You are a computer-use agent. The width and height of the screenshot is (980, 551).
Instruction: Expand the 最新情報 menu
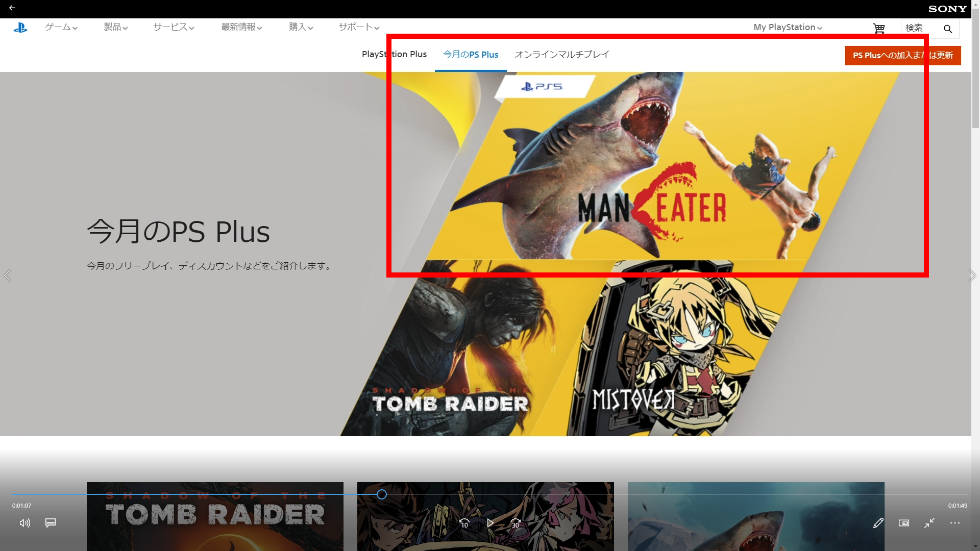coord(242,27)
